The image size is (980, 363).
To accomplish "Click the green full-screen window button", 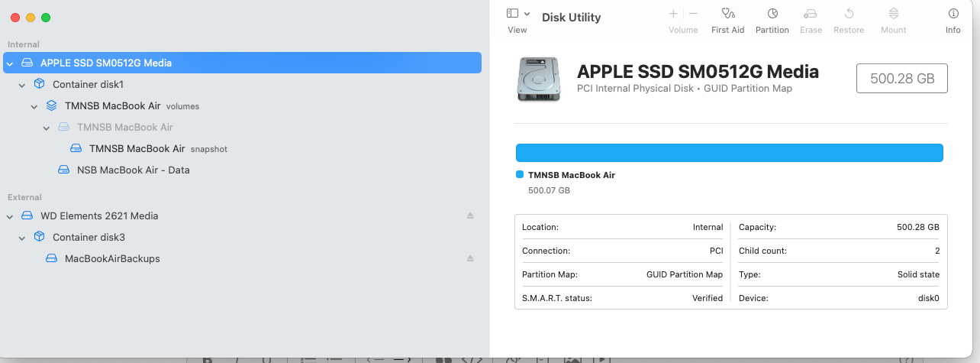I will [46, 17].
